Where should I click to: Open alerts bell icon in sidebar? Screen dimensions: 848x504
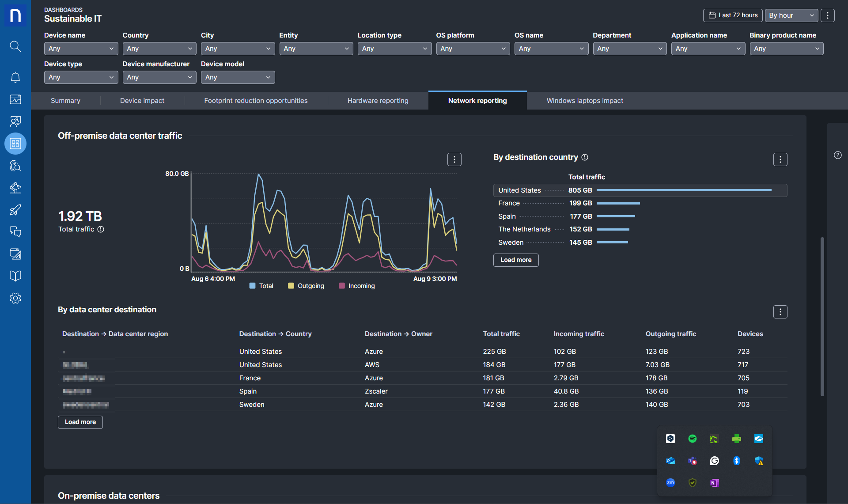click(x=15, y=77)
